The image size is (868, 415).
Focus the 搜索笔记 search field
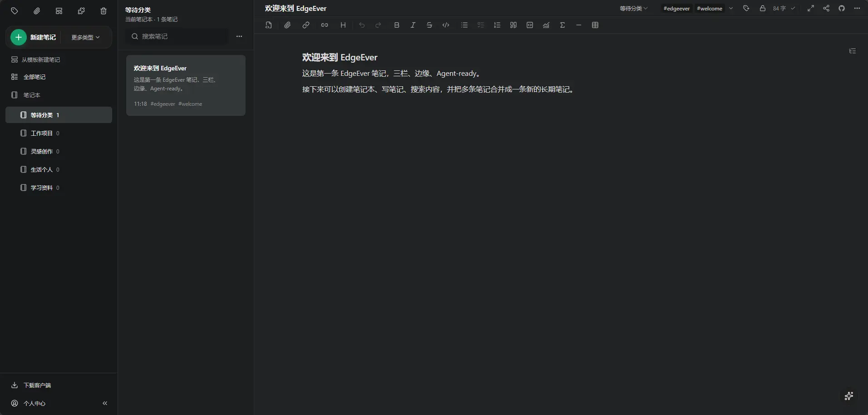pos(177,36)
